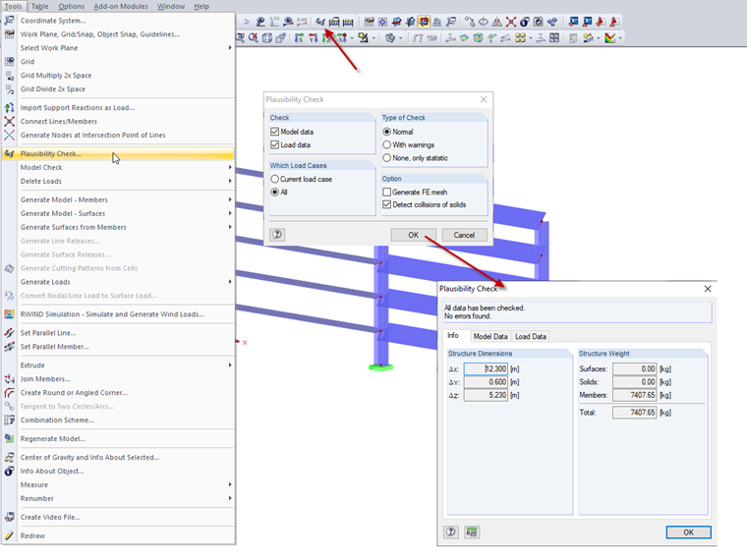Click the Δx dimension field showing 12.300
The image size is (747, 560).
pyautogui.click(x=486, y=368)
